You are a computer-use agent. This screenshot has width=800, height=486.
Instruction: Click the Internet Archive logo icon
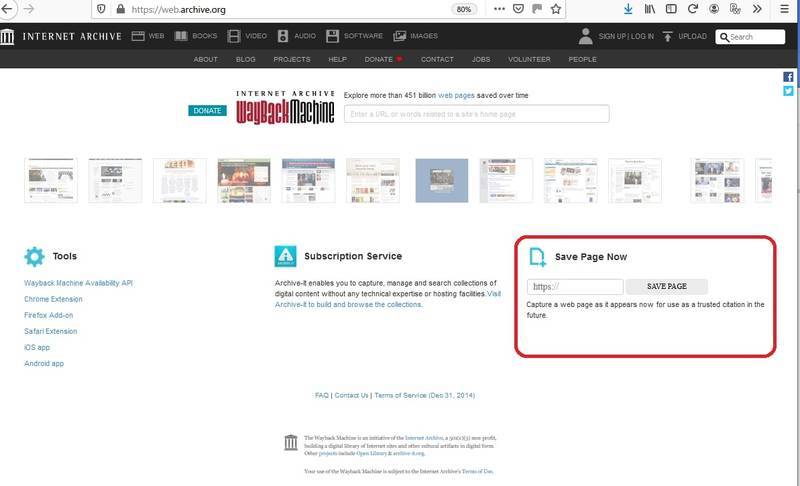tap(7, 36)
